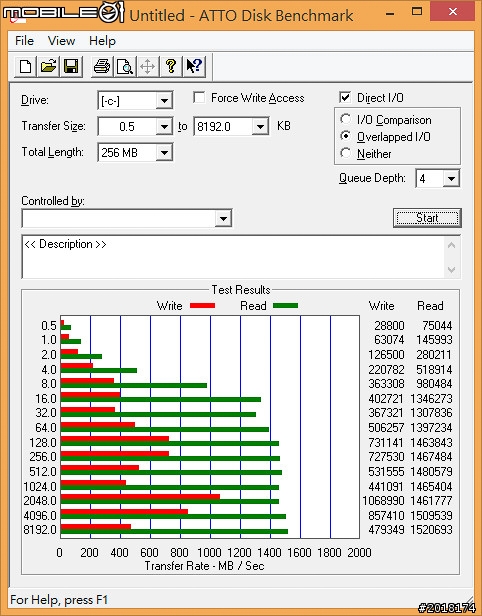This screenshot has height=616, width=482.
Task: Select the I/O Comparison radio button
Action: 346,119
